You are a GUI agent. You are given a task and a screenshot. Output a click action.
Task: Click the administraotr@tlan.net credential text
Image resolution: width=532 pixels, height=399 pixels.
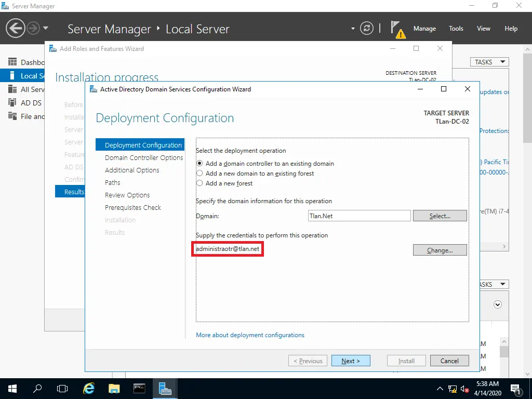pyautogui.click(x=228, y=249)
